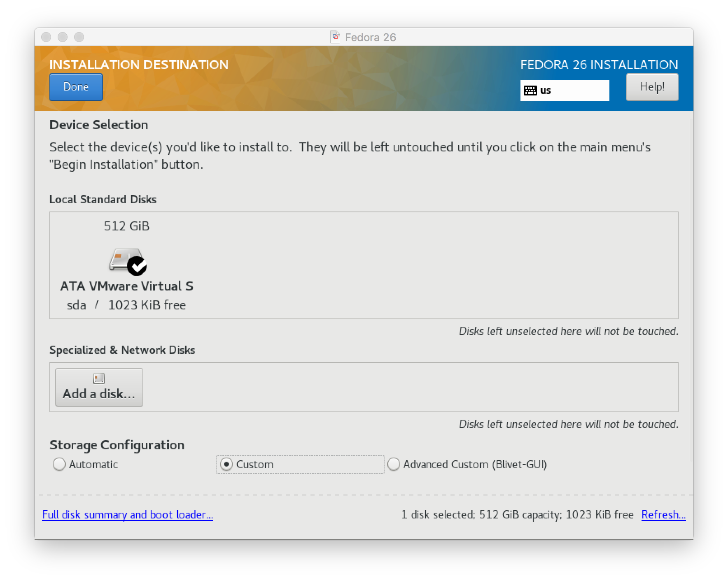Minimize the Fedora 26 window
Screen dimensions: 728x581
tap(63, 37)
